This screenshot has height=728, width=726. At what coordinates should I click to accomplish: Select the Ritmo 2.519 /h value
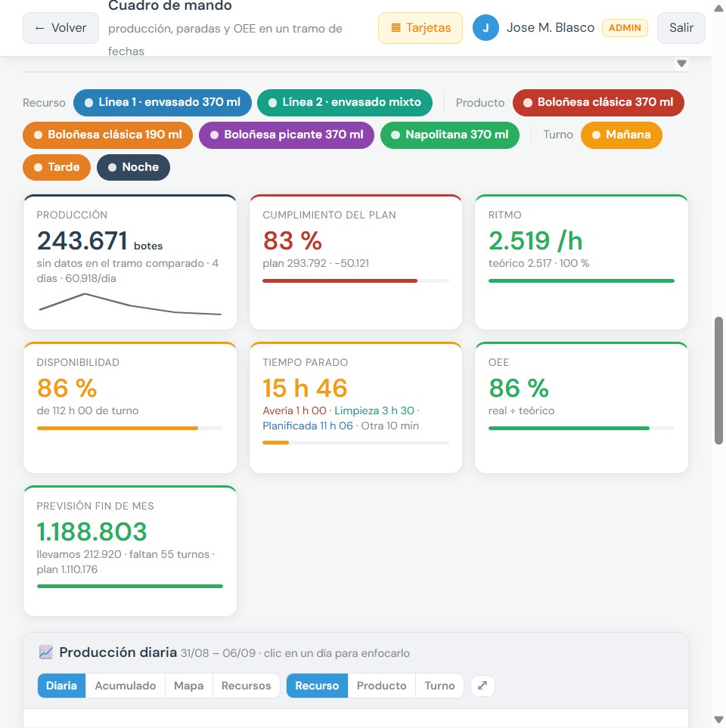(x=535, y=240)
